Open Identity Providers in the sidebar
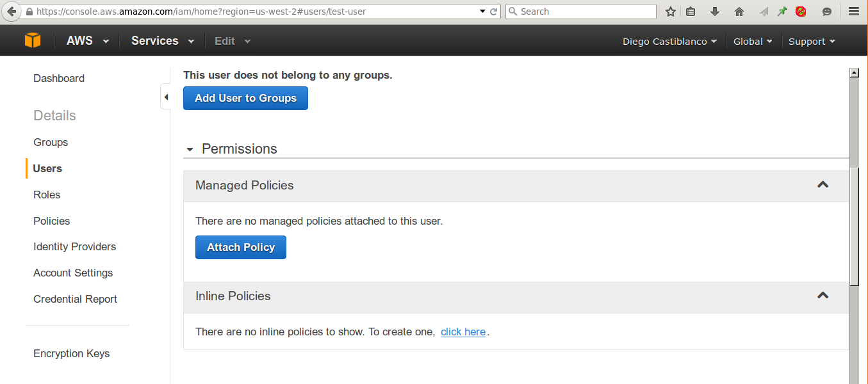 (75, 246)
